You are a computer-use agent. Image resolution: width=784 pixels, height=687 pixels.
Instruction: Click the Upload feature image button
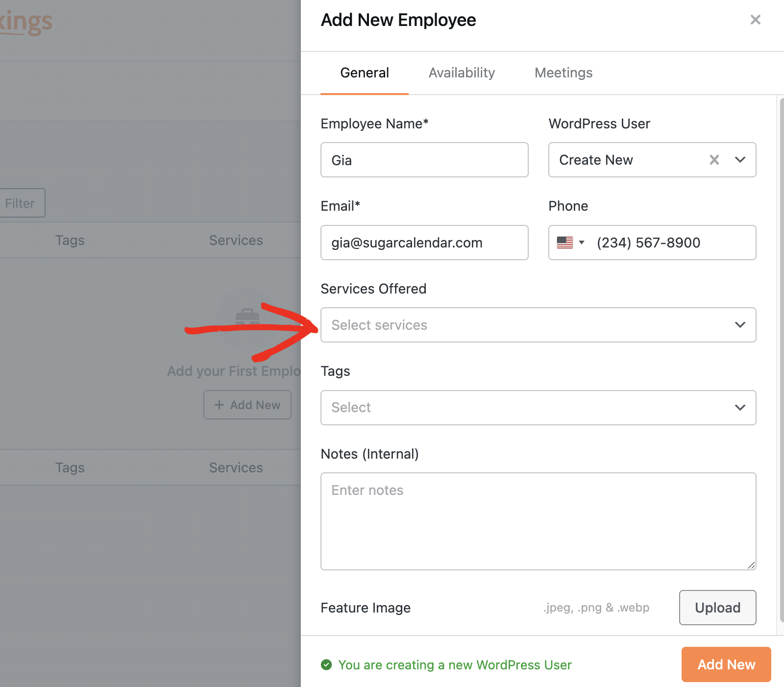point(717,608)
